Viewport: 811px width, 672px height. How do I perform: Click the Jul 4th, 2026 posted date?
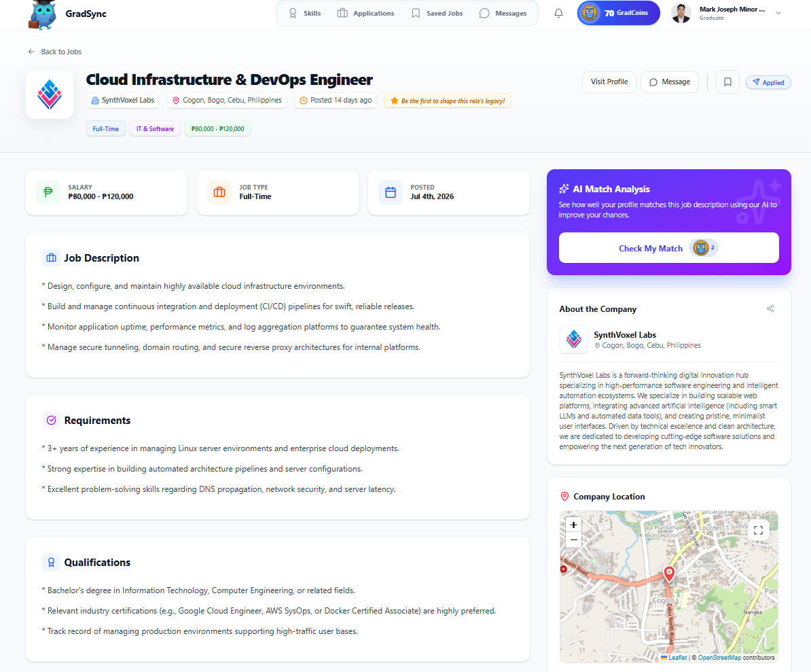(433, 196)
